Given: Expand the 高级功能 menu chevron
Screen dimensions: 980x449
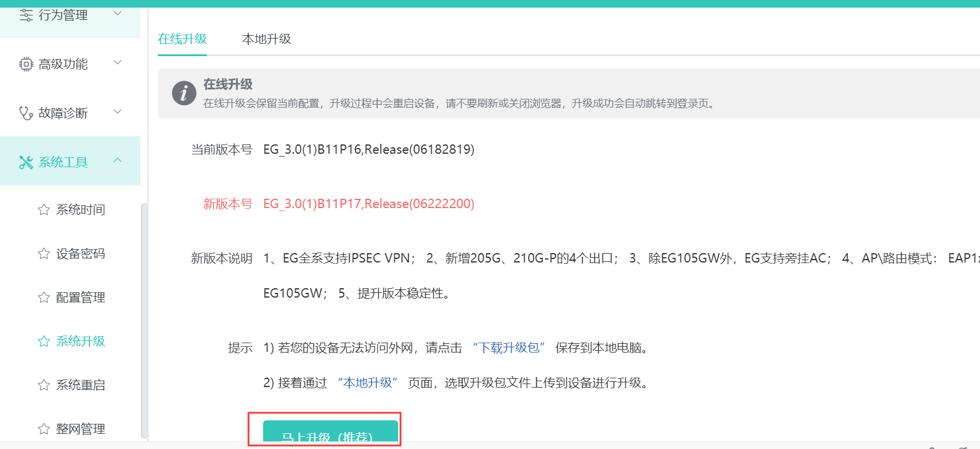Looking at the screenshot, I should 118,63.
